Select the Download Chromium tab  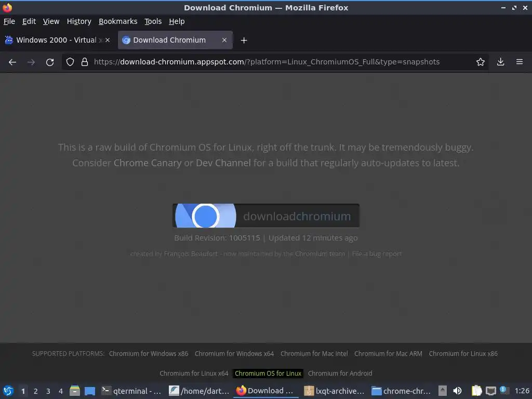175,40
